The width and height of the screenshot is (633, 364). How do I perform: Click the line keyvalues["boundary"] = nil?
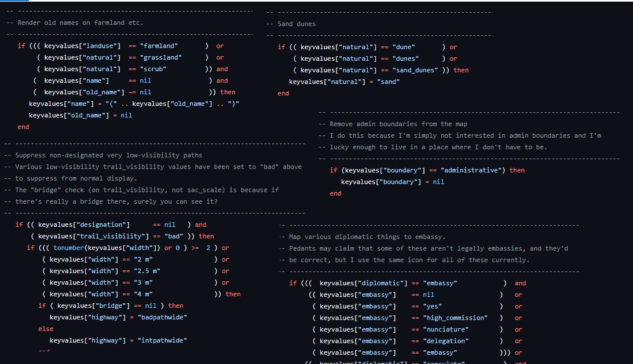393,182
